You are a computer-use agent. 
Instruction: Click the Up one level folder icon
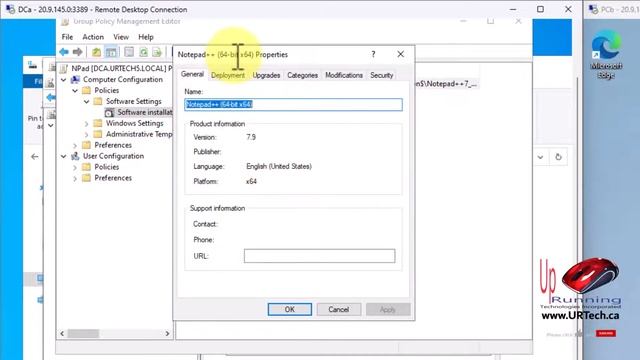tap(96, 52)
